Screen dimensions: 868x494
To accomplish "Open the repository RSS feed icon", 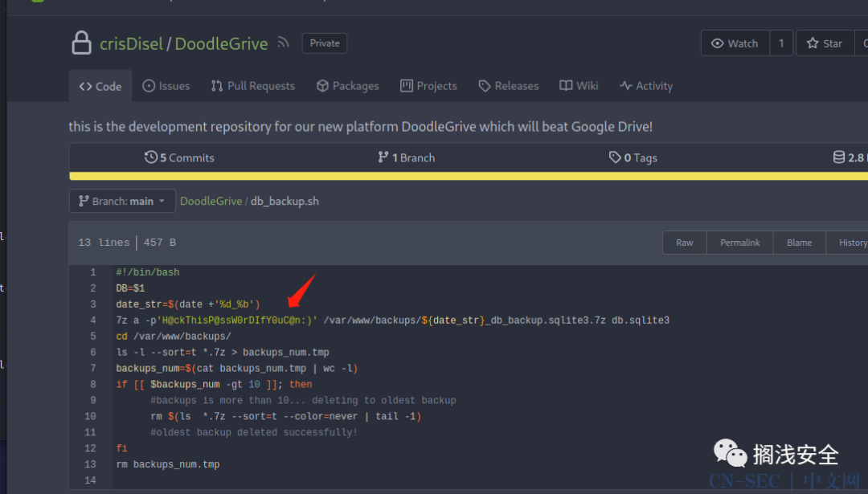I will click(x=284, y=43).
